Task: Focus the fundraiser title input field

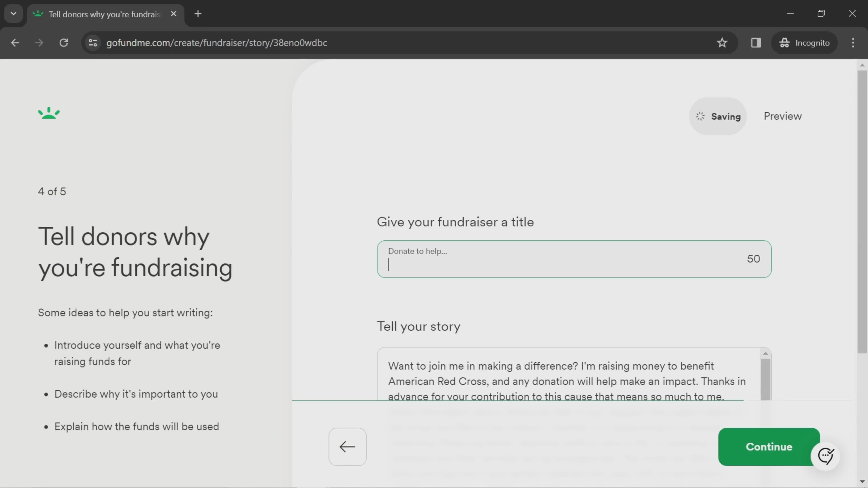Action: click(574, 259)
